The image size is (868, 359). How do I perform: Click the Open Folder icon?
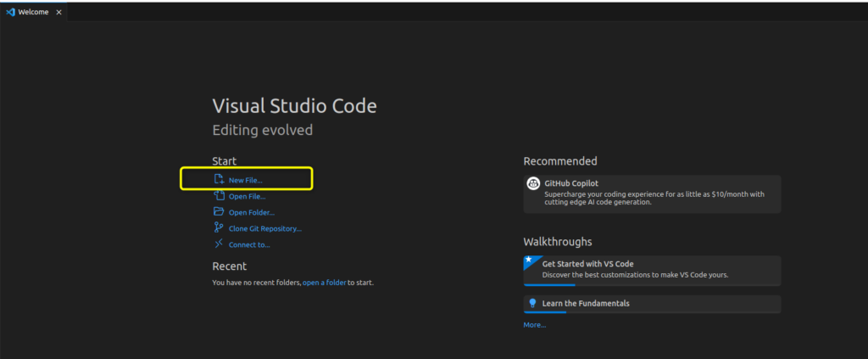(219, 212)
